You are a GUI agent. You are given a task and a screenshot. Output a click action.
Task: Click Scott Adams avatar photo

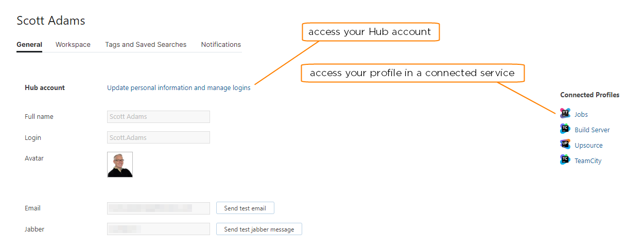pyautogui.click(x=120, y=165)
